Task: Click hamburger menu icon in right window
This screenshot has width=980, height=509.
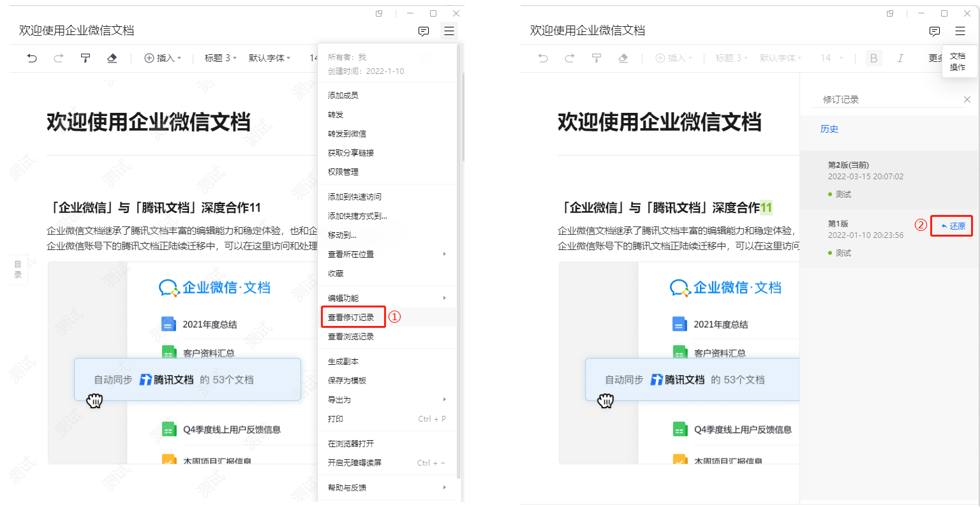Action: pos(960,31)
